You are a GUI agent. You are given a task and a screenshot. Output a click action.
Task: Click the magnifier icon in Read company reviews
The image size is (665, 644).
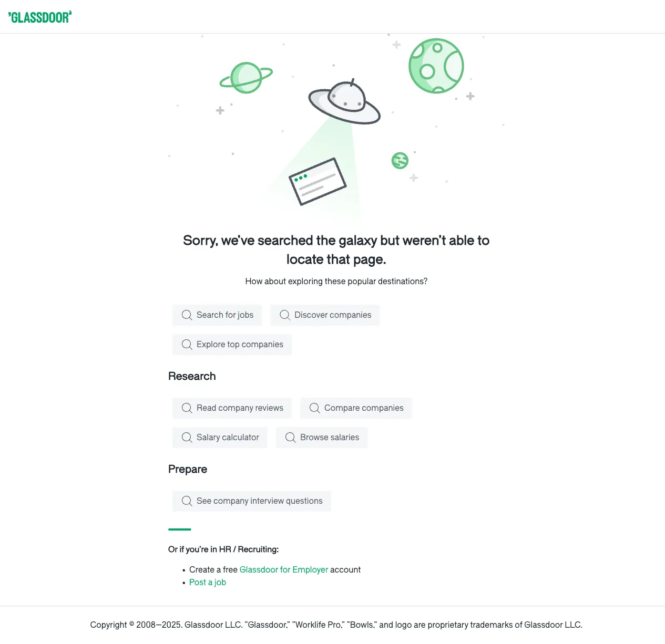[187, 408]
